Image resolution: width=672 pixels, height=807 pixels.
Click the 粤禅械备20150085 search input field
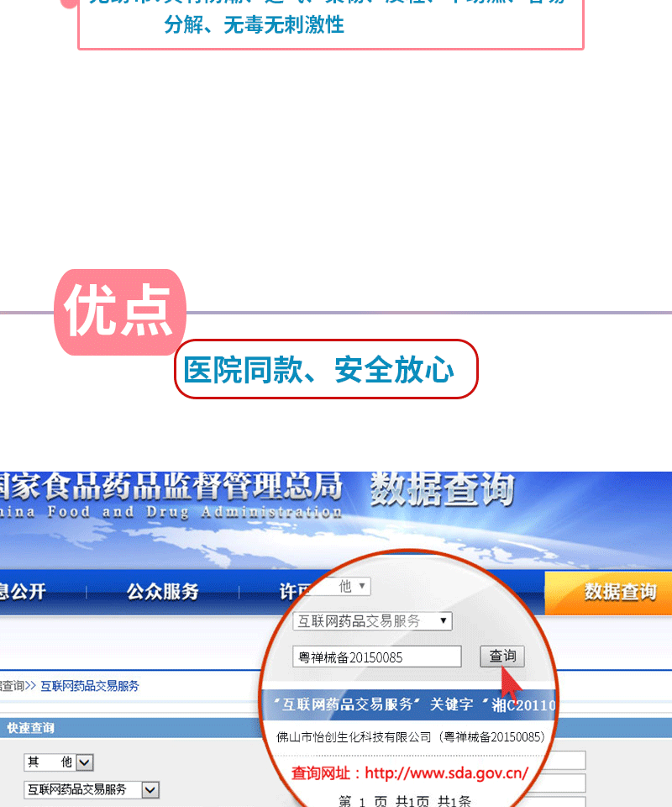click(x=377, y=657)
